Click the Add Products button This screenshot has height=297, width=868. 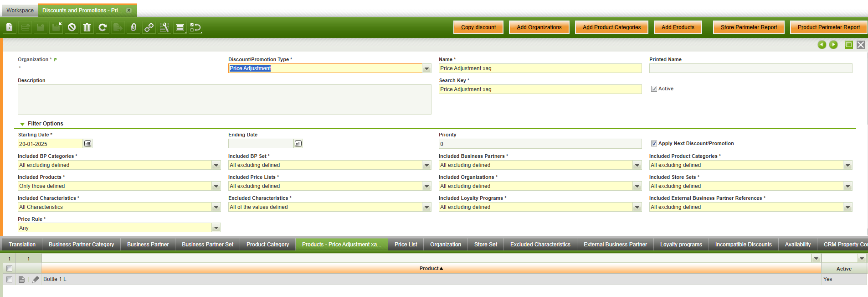tap(678, 27)
